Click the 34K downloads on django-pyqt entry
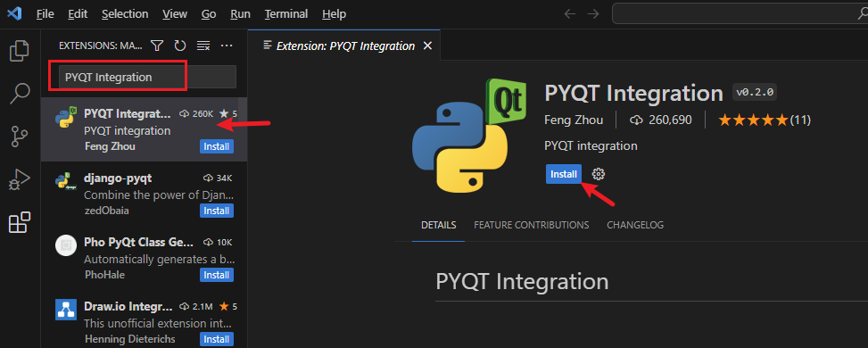The width and height of the screenshot is (868, 348). pos(218,178)
